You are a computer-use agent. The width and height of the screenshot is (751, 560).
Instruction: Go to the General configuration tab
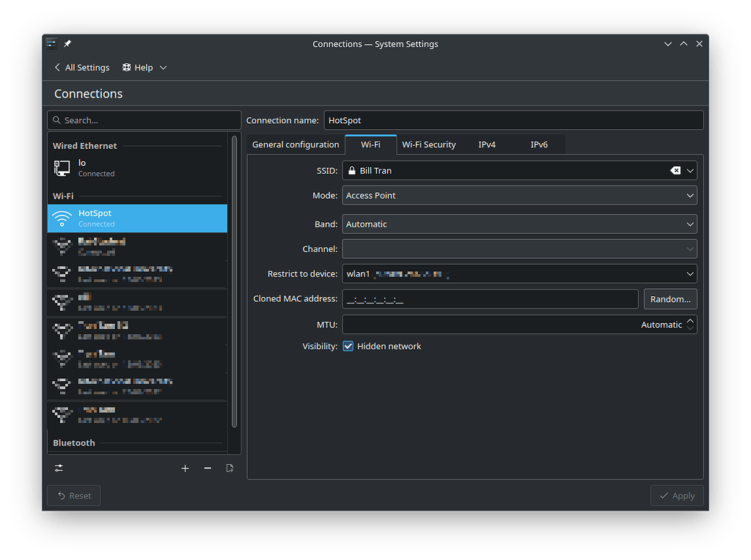[296, 144]
